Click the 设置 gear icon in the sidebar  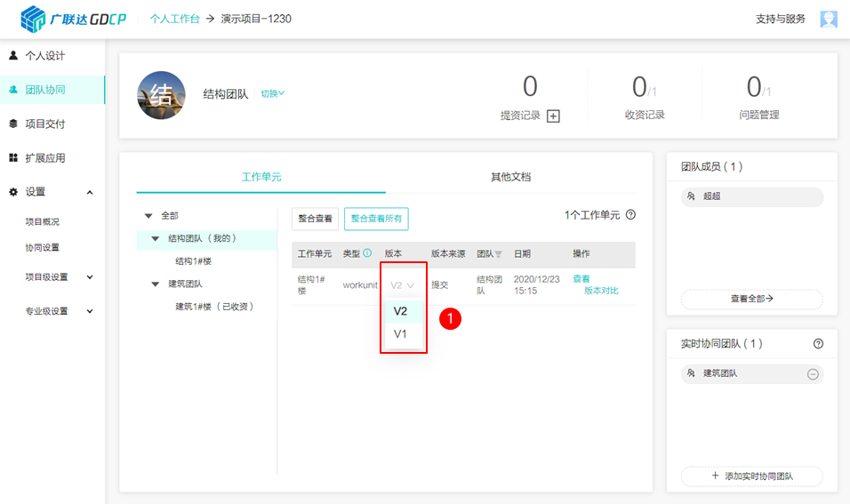[13, 192]
